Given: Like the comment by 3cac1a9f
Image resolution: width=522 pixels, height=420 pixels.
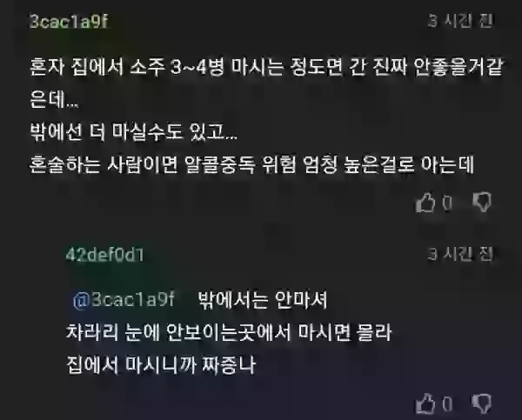Looking at the screenshot, I should click(425, 203).
